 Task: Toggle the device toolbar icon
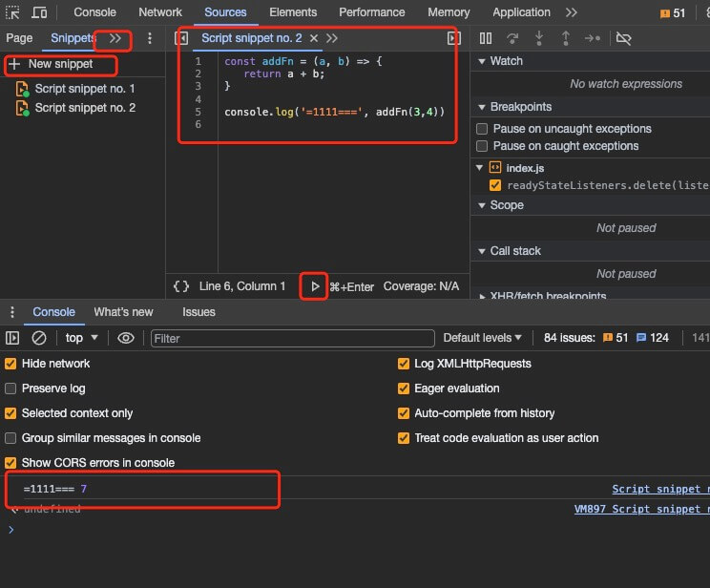click(x=39, y=12)
